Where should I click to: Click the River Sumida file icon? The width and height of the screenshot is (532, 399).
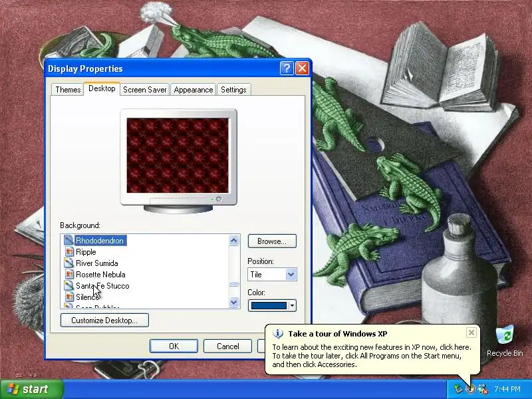pos(69,263)
